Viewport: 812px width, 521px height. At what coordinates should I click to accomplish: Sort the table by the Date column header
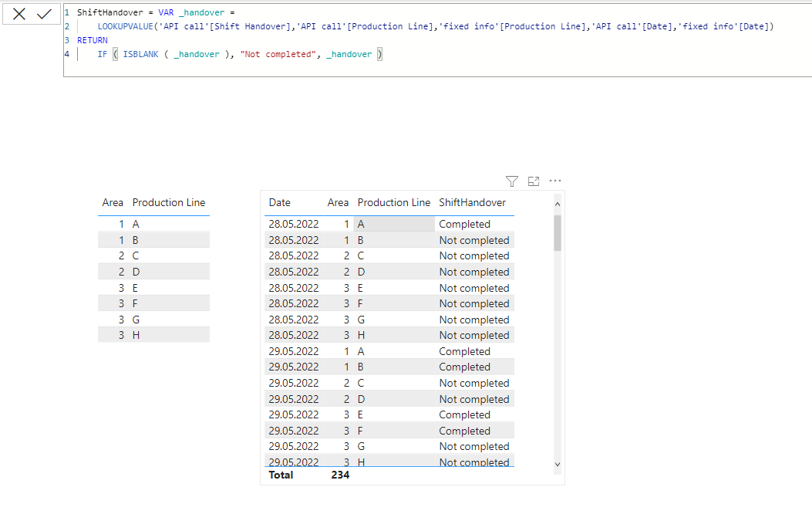(279, 202)
